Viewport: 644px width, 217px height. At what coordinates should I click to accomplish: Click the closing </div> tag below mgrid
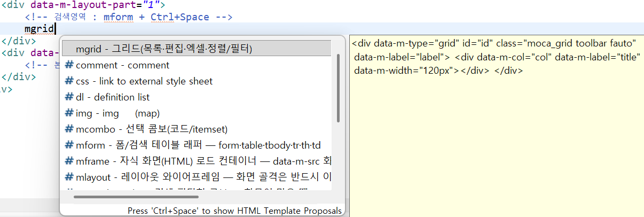(19, 41)
